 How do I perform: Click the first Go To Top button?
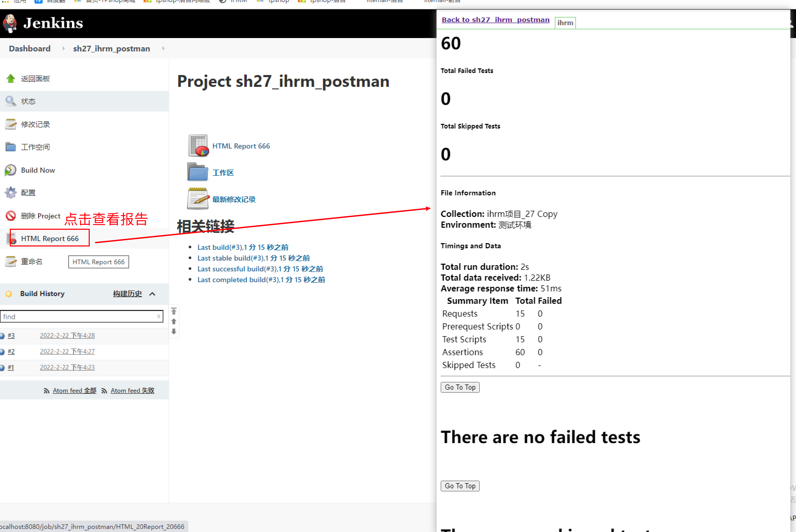point(460,387)
